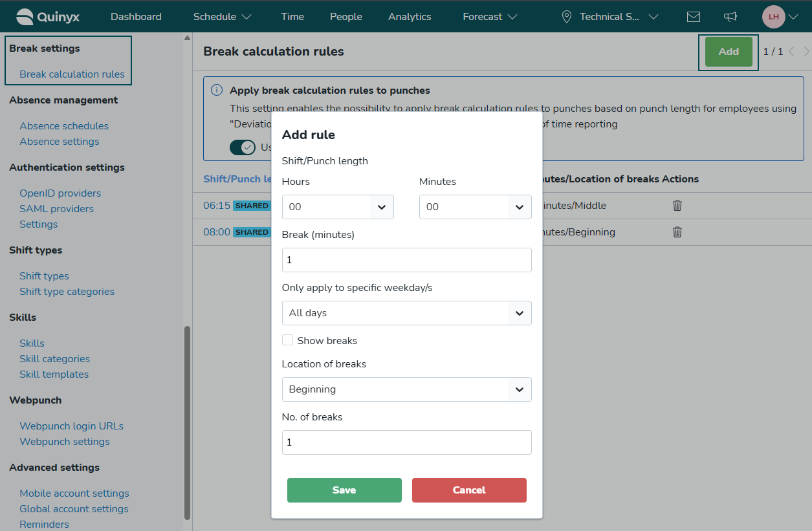Open the Hours dropdown
This screenshot has width=812, height=531.
338,207
